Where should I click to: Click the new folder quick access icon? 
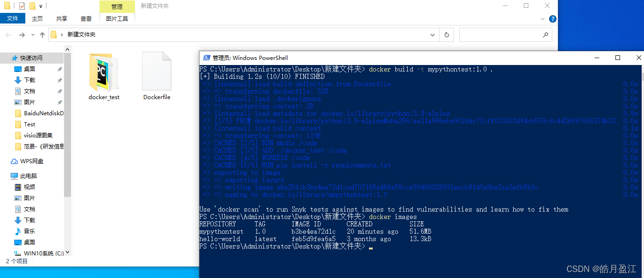32,6
